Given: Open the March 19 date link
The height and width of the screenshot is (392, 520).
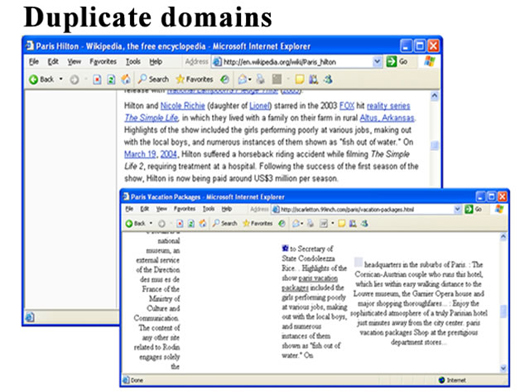Looking at the screenshot, I should [140, 154].
